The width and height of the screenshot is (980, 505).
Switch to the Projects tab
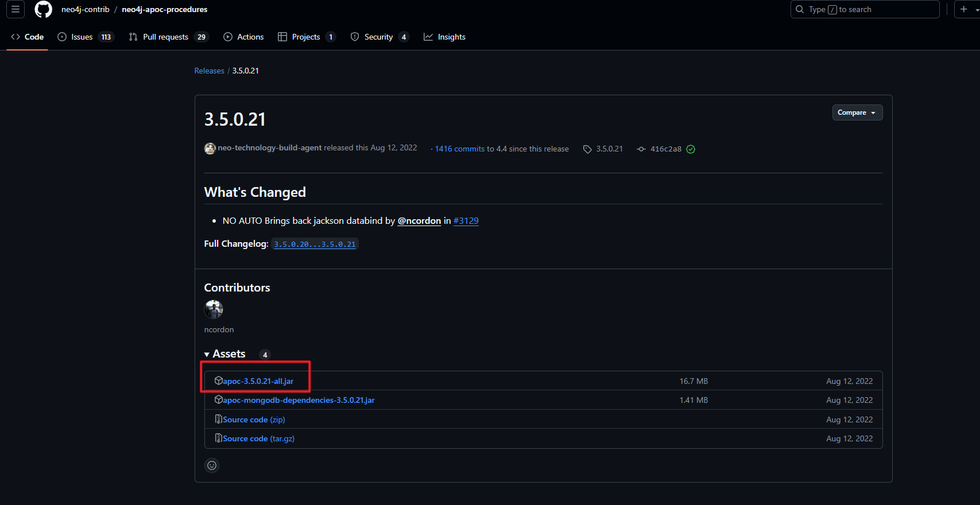(306, 37)
